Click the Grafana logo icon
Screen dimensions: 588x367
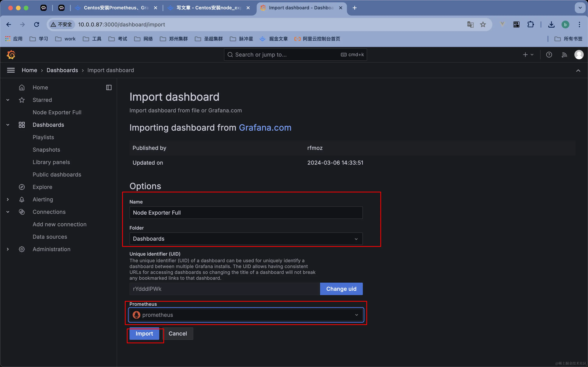(x=11, y=55)
